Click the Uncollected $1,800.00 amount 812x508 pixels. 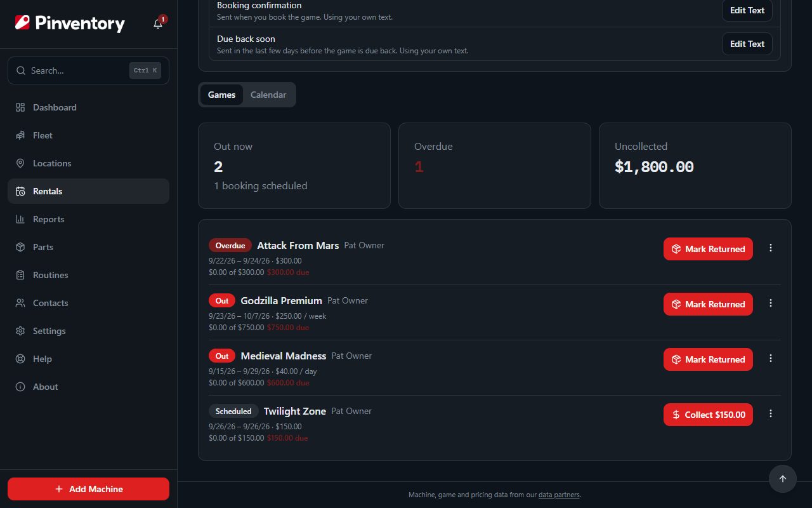point(654,167)
